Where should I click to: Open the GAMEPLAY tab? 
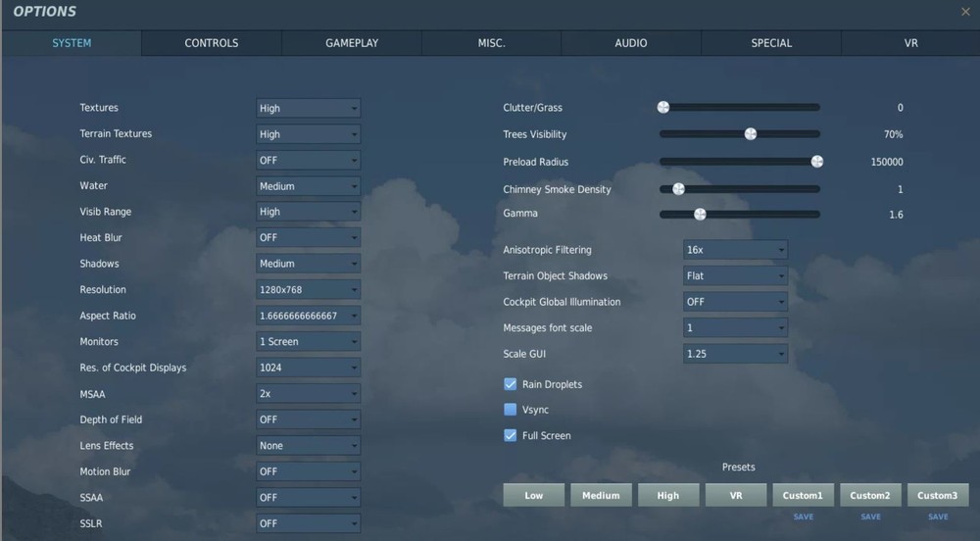pyautogui.click(x=351, y=43)
